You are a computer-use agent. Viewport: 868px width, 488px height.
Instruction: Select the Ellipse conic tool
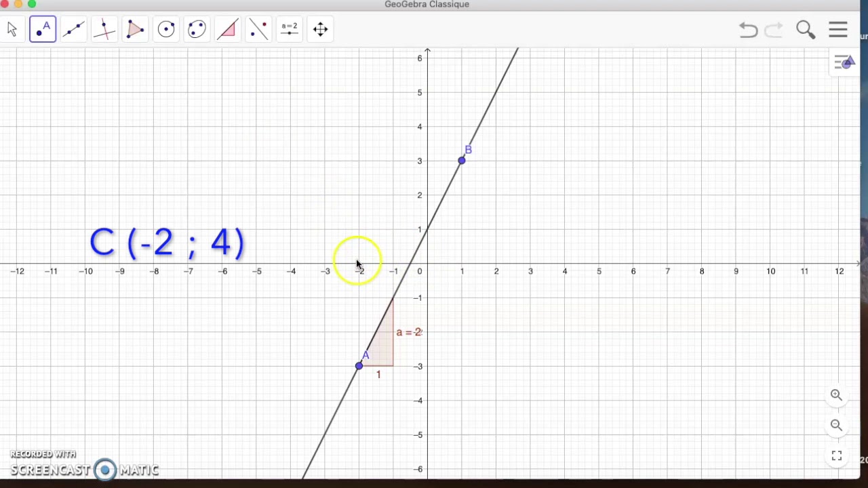(197, 29)
